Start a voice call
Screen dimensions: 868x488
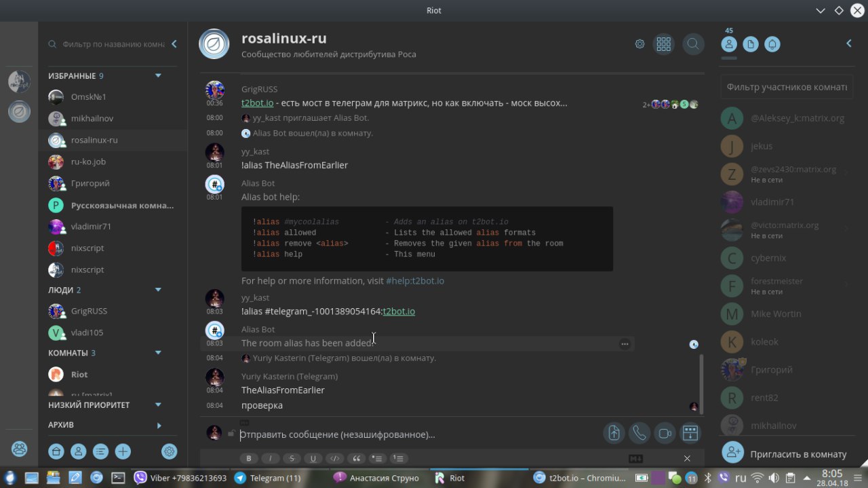pyautogui.click(x=639, y=433)
